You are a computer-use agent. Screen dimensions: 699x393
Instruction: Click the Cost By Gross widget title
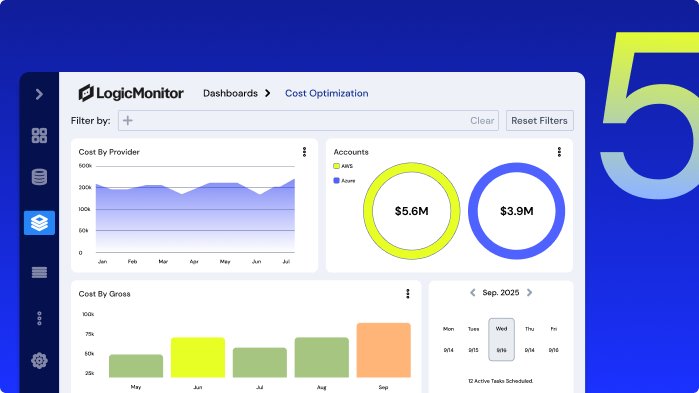point(104,294)
